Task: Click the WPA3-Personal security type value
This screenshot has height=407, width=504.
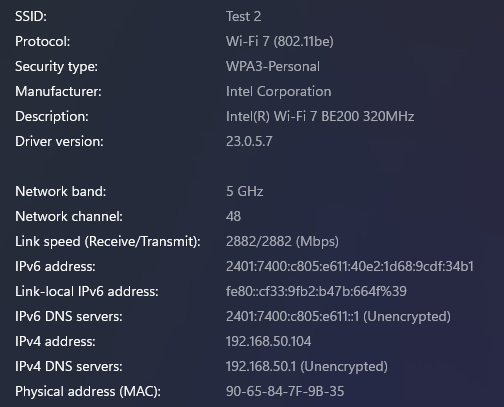Action: [273, 66]
